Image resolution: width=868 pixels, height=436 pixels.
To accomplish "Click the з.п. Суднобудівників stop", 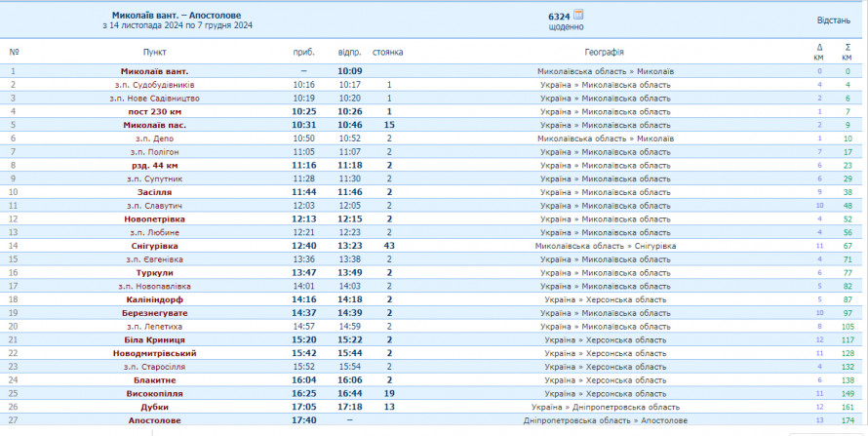I will pos(154,85).
